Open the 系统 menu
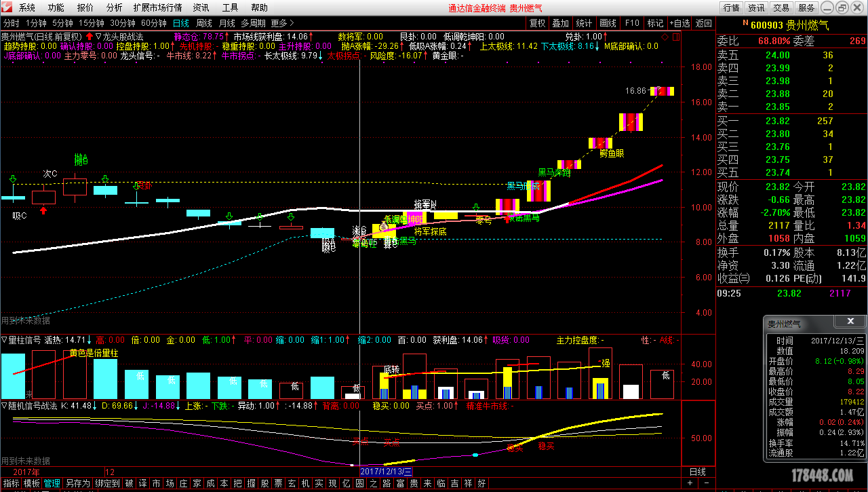Image resolution: width=868 pixels, height=492 pixels. [27, 7]
